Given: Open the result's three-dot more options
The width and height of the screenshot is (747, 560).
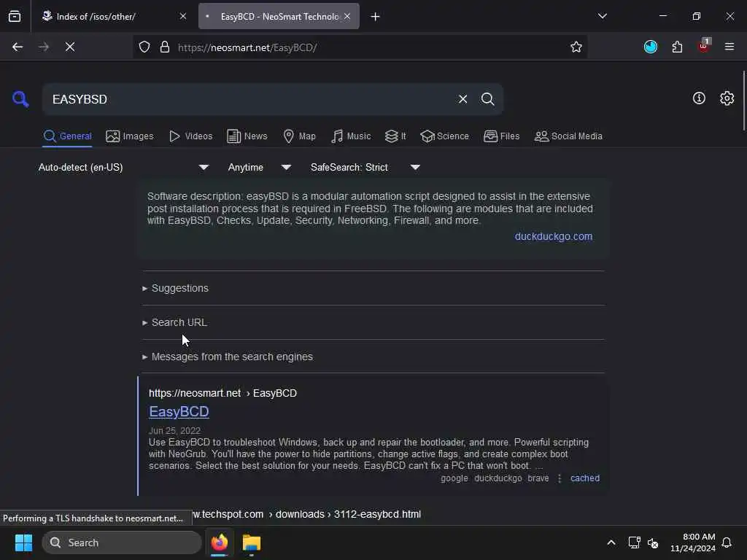Looking at the screenshot, I should tap(560, 478).
